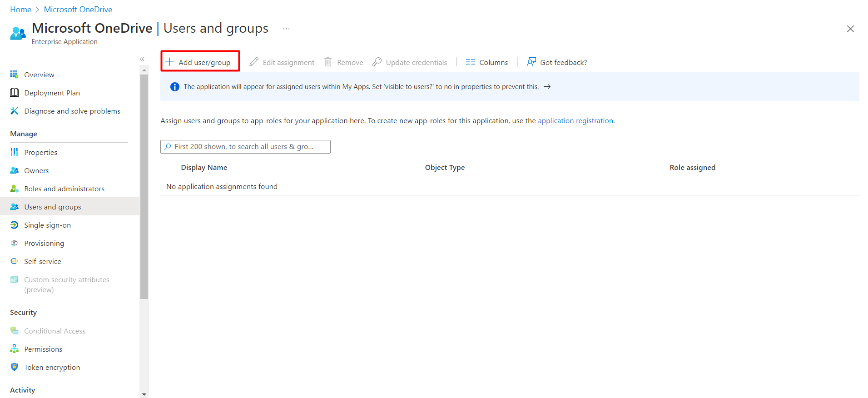This screenshot has height=398, width=868.
Task: Close the Users and groups blade
Action: (x=850, y=29)
